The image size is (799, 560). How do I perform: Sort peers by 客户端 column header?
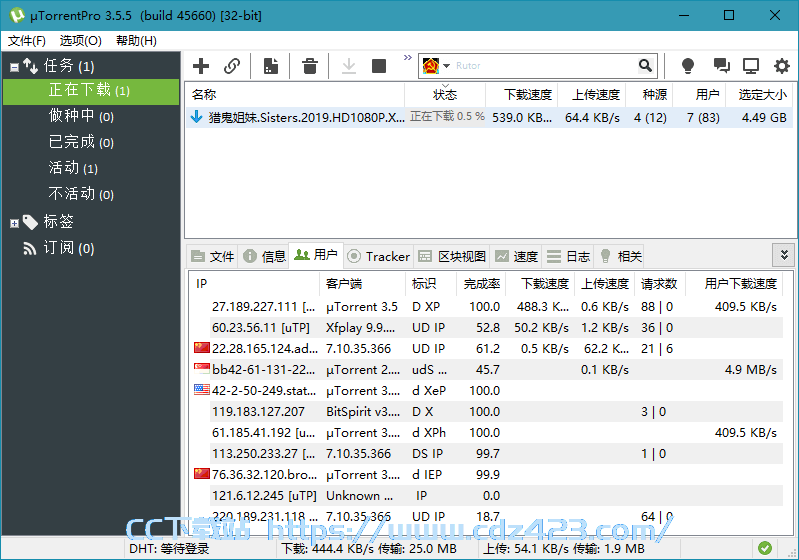click(362, 284)
